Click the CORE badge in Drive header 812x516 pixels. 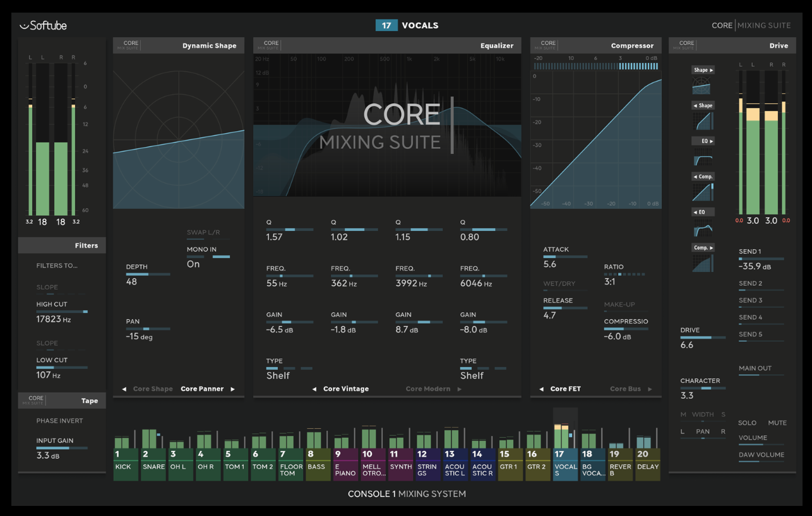[x=686, y=45]
